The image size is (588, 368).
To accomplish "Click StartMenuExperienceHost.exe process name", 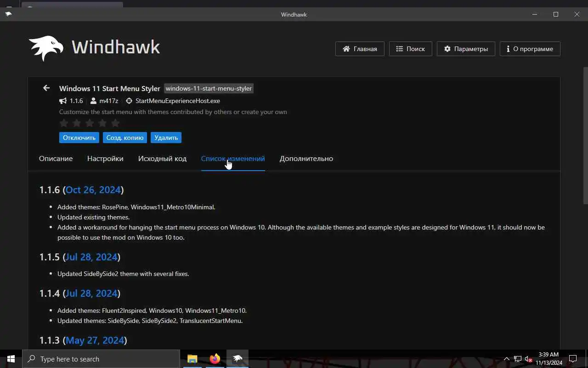I will pyautogui.click(x=177, y=101).
